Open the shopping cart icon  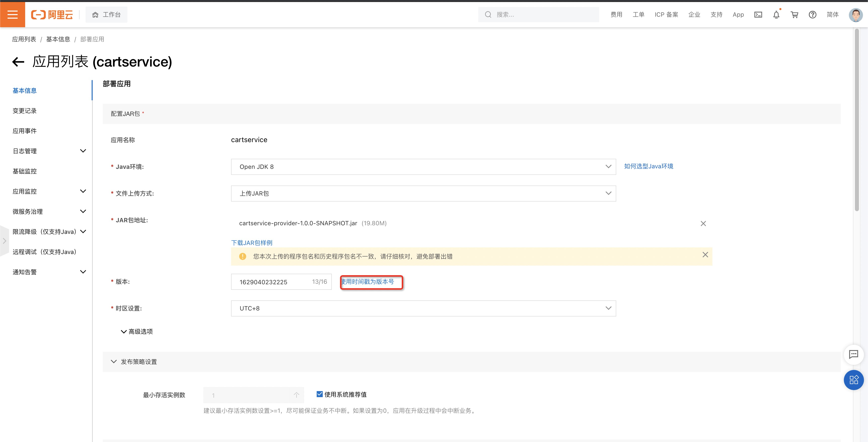tap(794, 15)
